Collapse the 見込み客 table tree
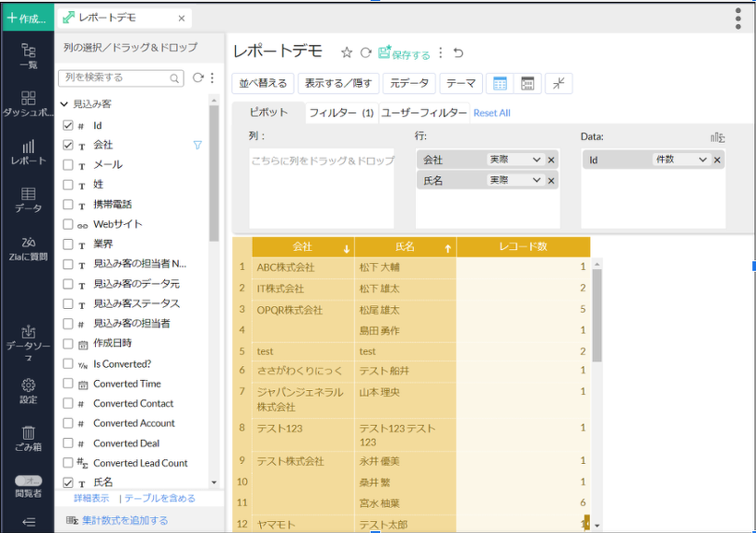This screenshot has height=533, width=756. point(64,104)
